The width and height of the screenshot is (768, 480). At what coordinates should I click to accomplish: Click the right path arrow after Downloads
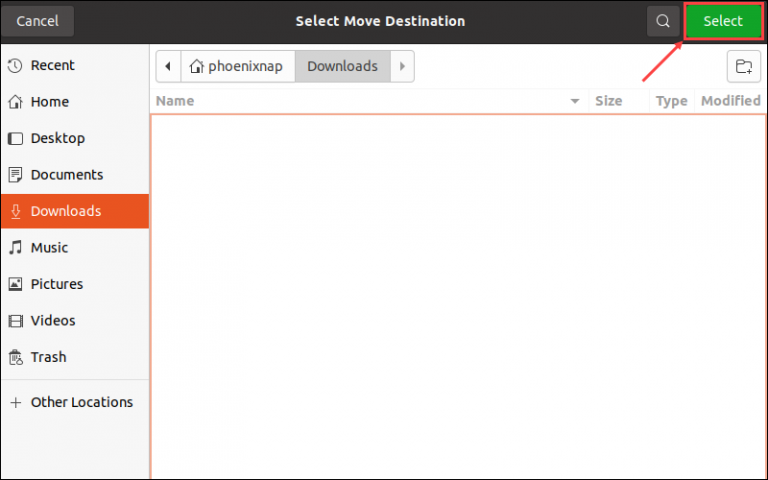point(401,67)
